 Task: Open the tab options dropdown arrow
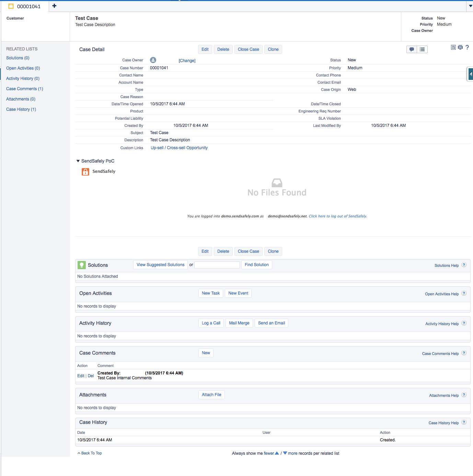[x=470, y=6]
